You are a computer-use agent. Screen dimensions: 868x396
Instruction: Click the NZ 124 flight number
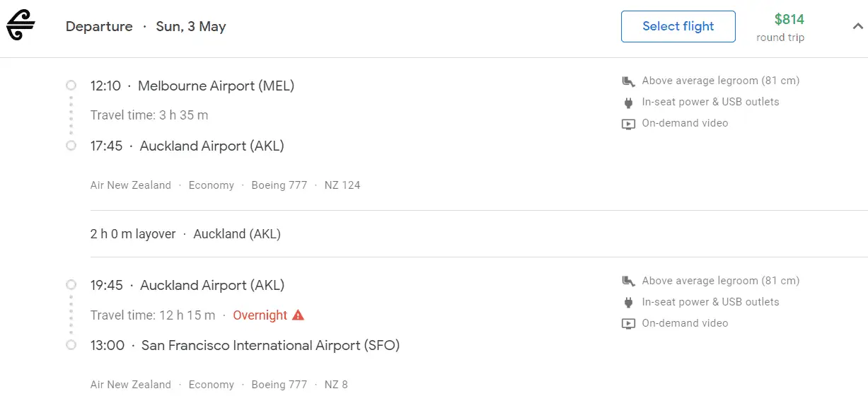(x=342, y=185)
